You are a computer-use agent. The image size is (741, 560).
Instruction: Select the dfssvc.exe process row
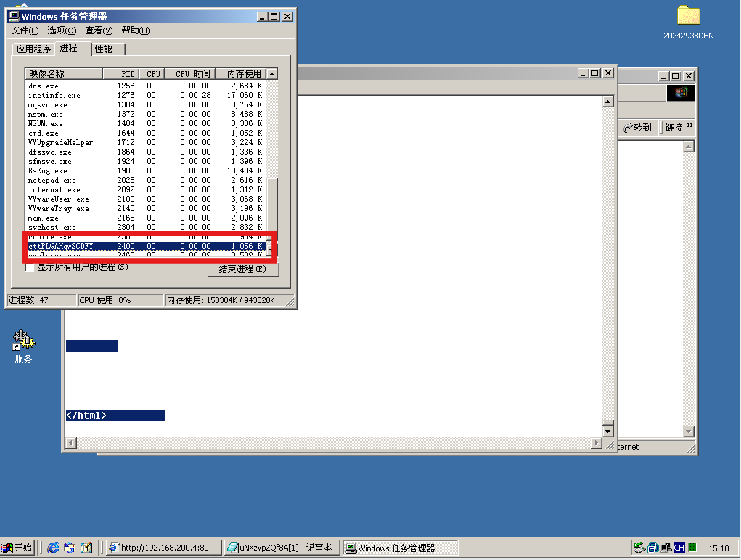click(x=146, y=152)
